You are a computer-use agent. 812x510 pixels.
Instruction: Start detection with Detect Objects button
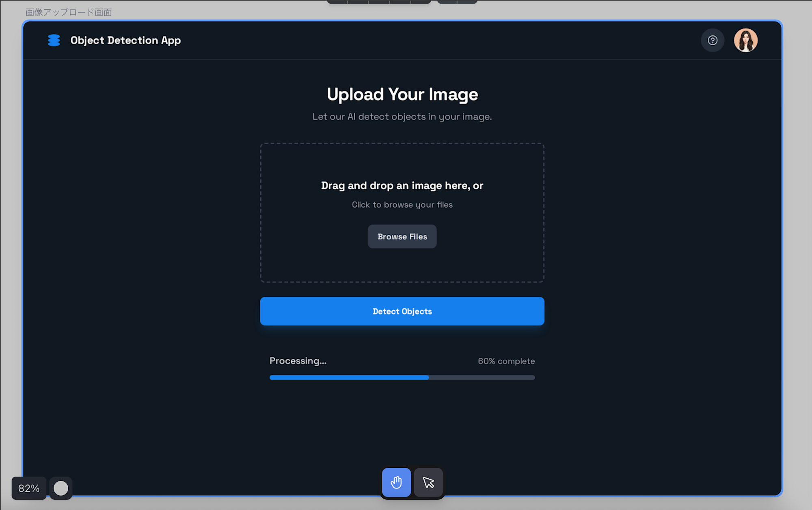[x=402, y=311]
